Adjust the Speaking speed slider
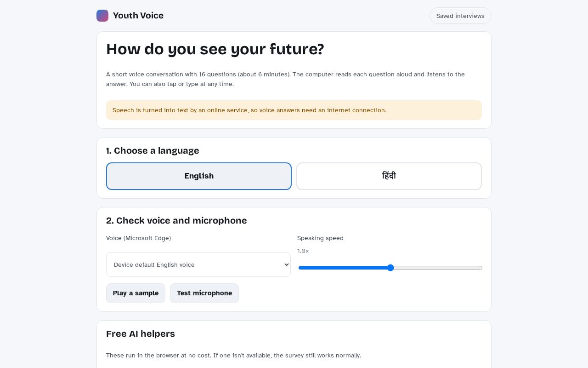 coord(390,268)
